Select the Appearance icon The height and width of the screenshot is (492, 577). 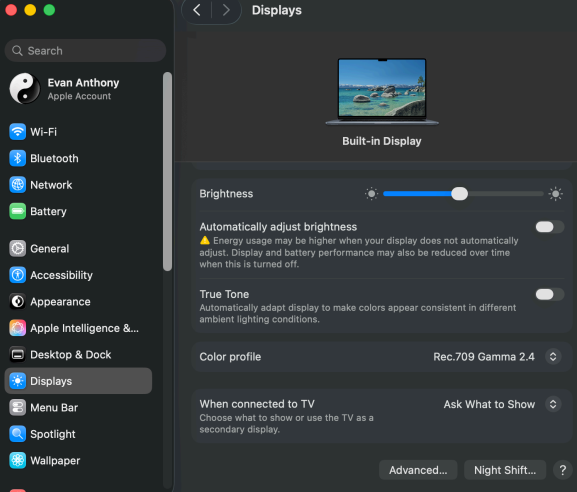pos(17,301)
